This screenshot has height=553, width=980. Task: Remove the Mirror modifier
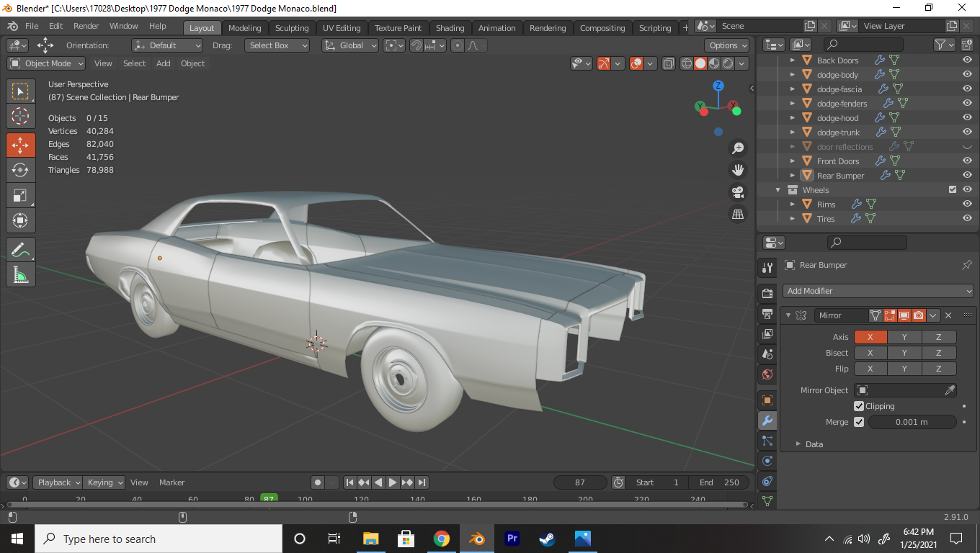point(948,315)
